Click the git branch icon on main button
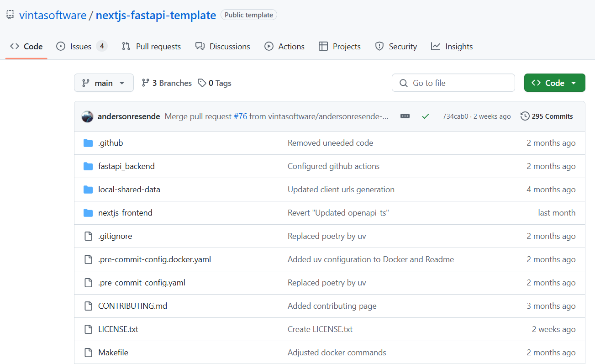The height and width of the screenshot is (364, 595). pos(86,83)
